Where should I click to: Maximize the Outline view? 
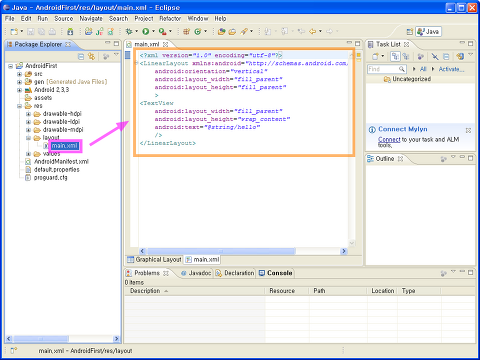tap(470, 158)
